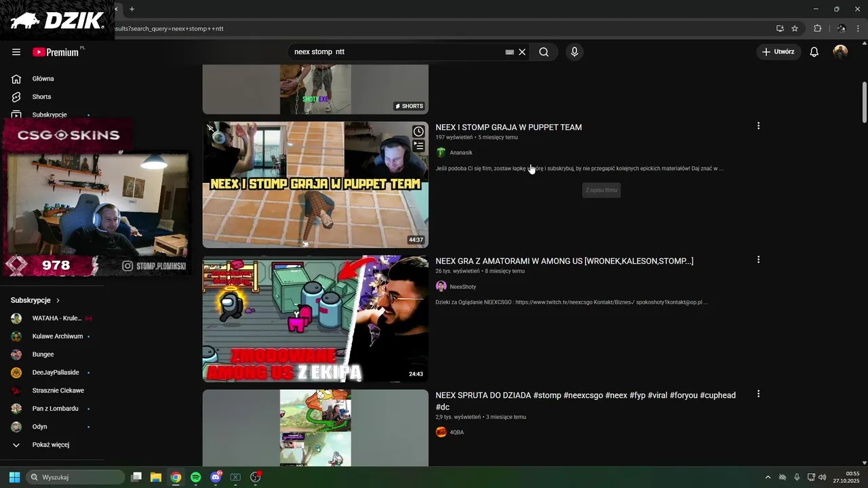Open options menu for SPRUTA DO DZIADA video
Screen dimensions: 868x488
758,394
